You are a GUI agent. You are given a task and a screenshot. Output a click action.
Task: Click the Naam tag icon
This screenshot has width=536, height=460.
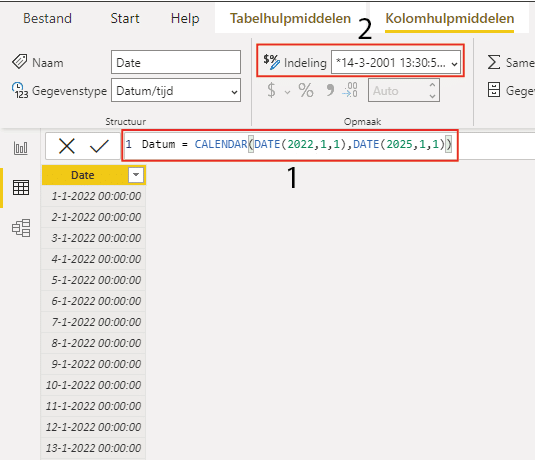click(19, 62)
